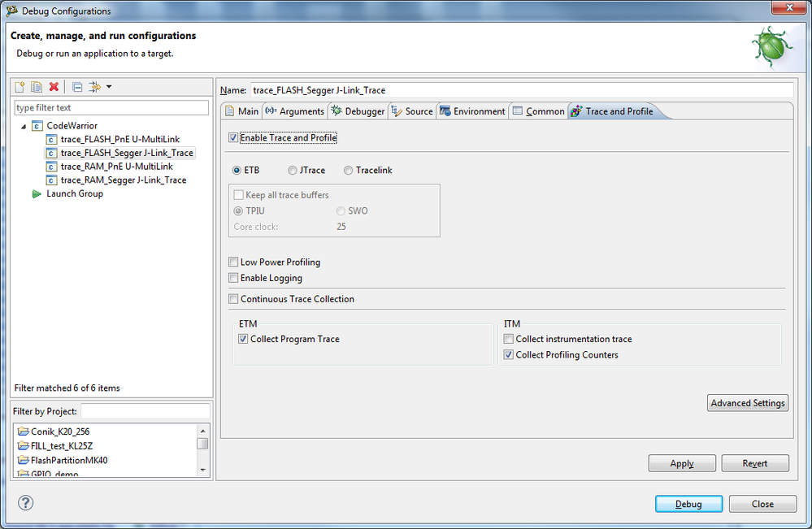Enable Low Power Profiling checkbox
This screenshot has height=529, width=812.
[x=233, y=262]
